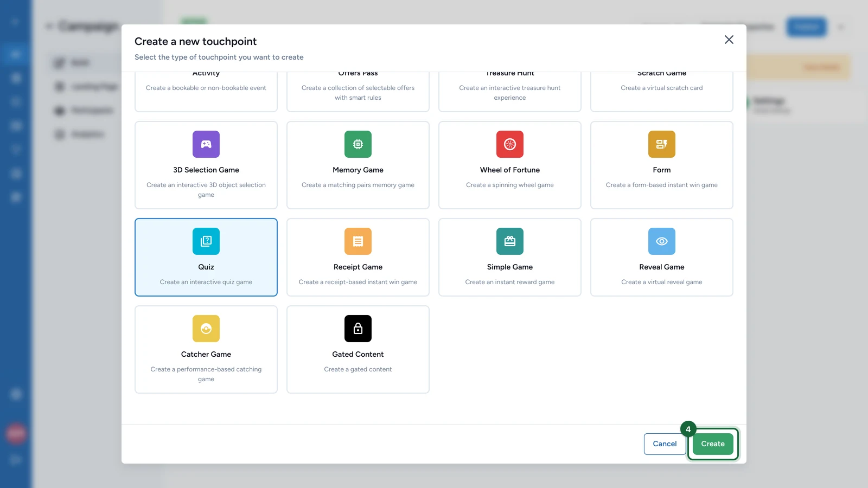This screenshot has height=488, width=868.
Task: Click 'Create a bookable or non-bookable event' text
Action: pyautogui.click(x=206, y=88)
